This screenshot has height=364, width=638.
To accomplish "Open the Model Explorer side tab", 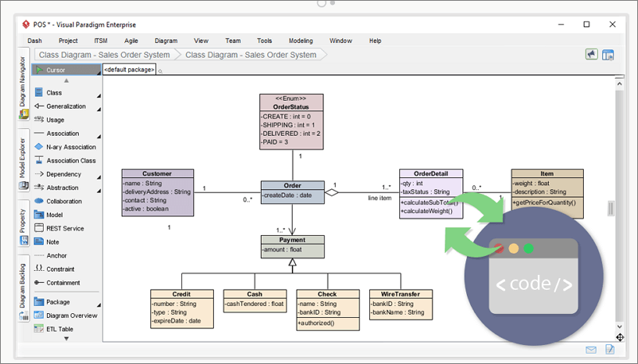I will (x=23, y=160).
